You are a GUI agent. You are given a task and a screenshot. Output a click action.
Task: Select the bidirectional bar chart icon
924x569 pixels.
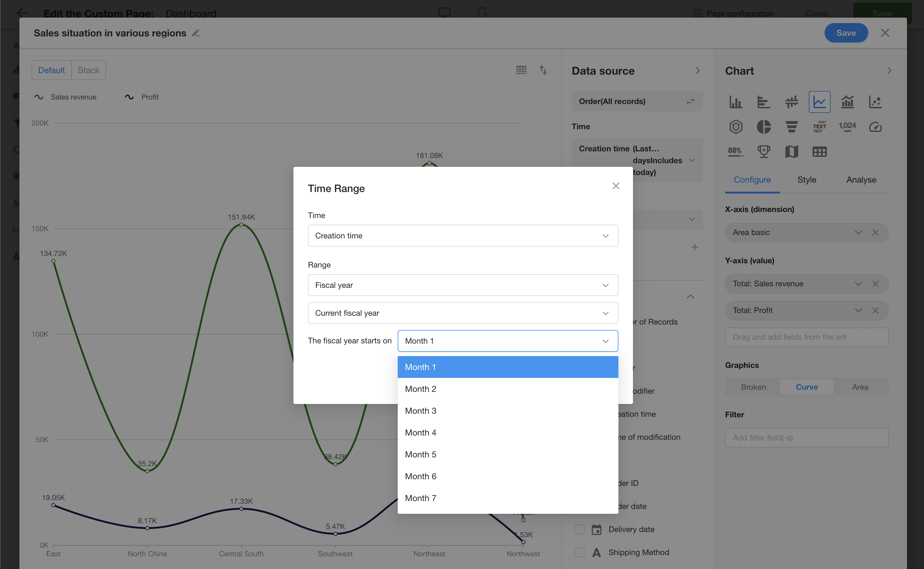tap(792, 102)
